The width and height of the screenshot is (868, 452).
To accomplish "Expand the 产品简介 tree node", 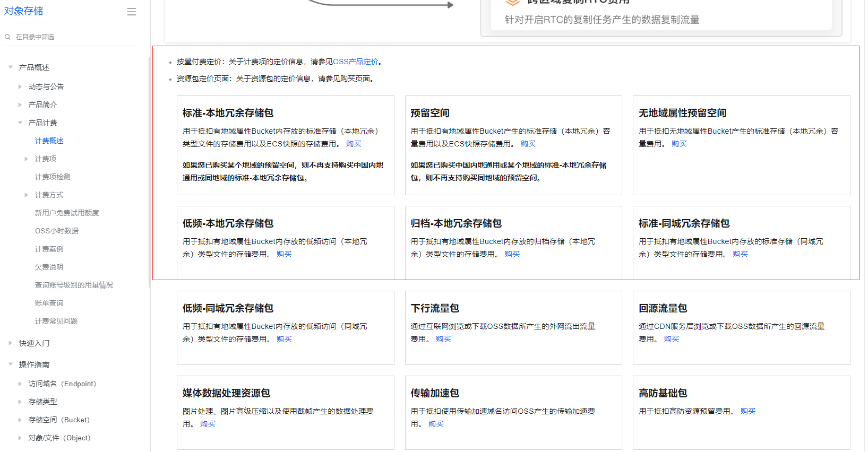I will [x=20, y=105].
